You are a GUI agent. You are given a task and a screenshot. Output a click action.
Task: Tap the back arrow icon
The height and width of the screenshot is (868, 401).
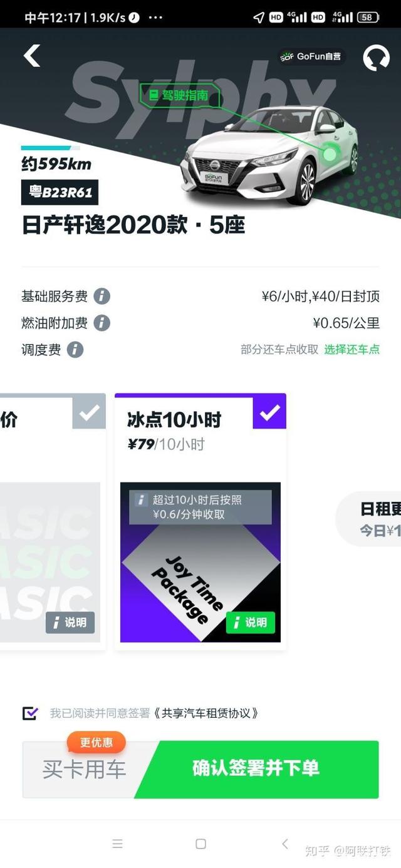(32, 56)
